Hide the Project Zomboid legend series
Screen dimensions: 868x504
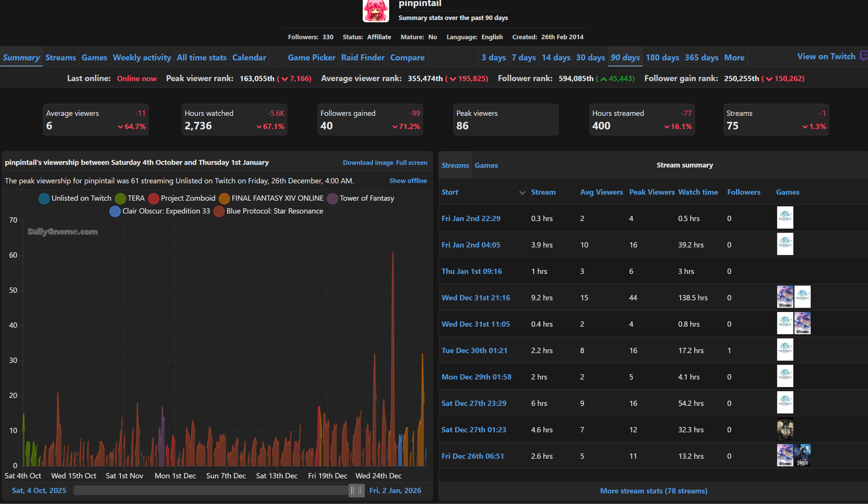[x=153, y=198]
